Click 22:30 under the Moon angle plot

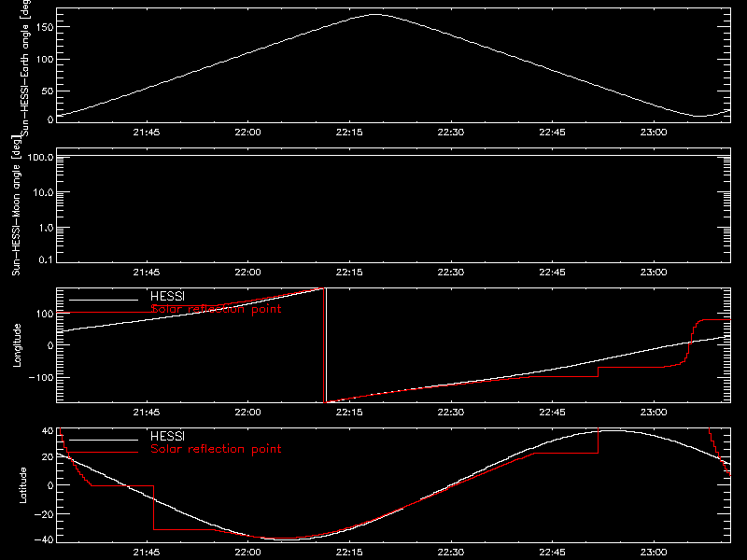pyautogui.click(x=451, y=273)
